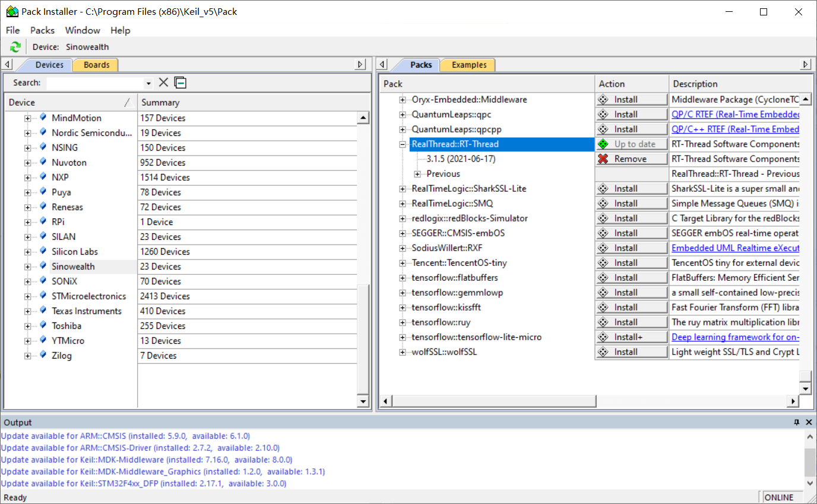Viewport: 817px width, 504px height.
Task: Click right tab-scroll arrow in Packs pane
Action: [806, 64]
